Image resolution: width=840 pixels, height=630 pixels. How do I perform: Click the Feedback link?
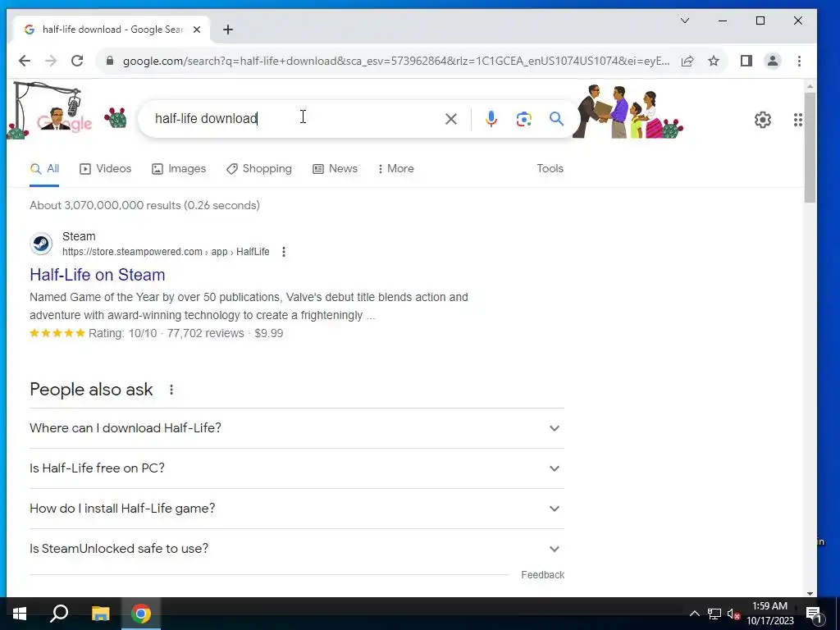tap(543, 575)
